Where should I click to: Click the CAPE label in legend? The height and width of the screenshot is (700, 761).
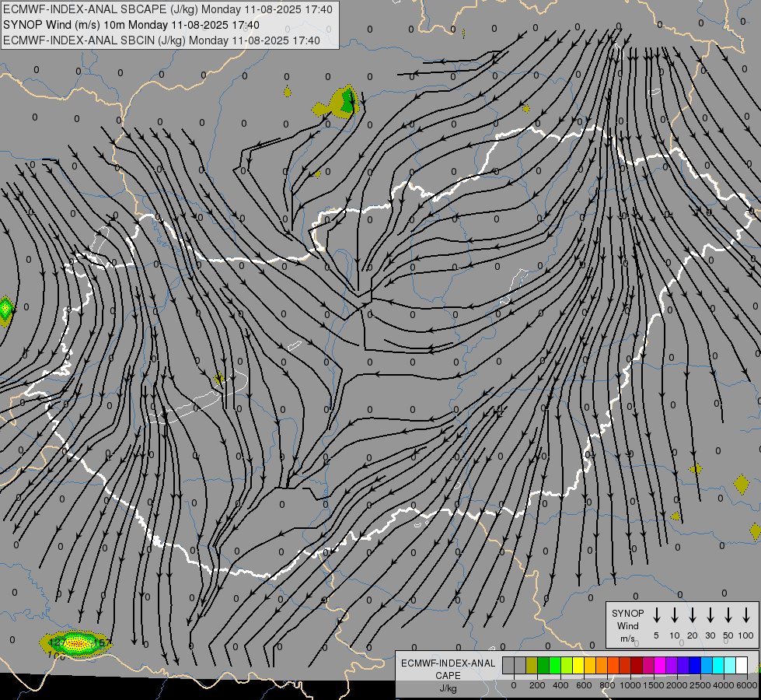pos(448,676)
